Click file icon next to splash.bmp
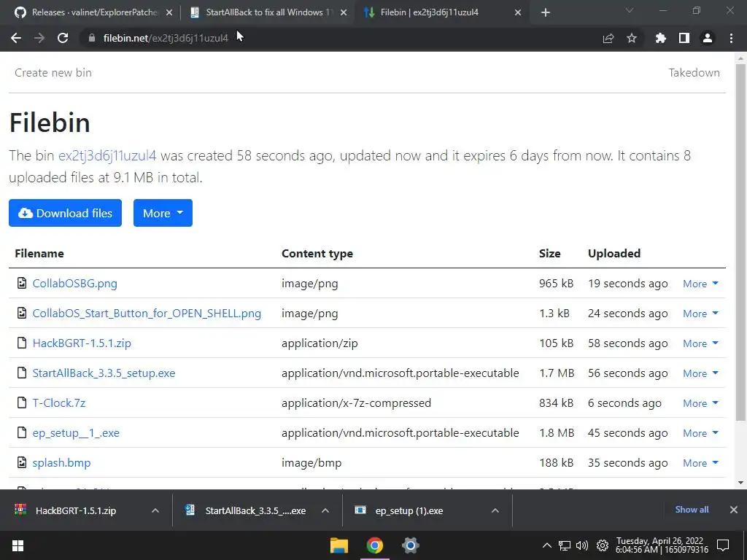 (x=22, y=462)
